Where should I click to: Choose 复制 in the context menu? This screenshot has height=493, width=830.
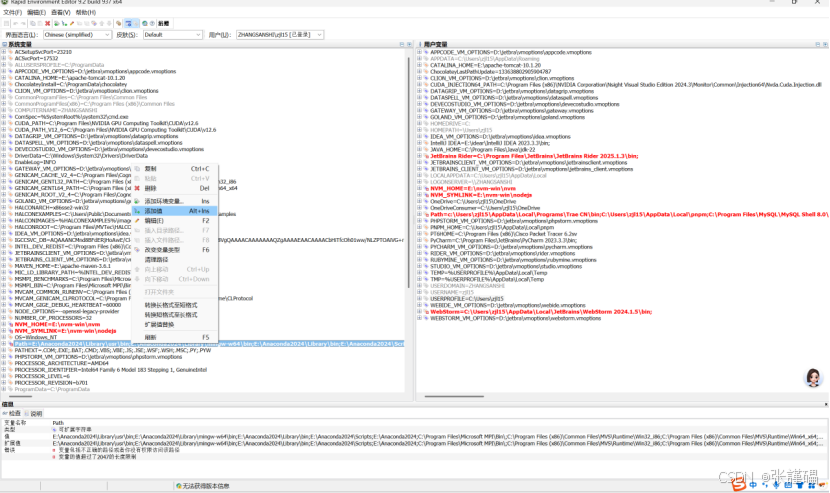coord(175,169)
